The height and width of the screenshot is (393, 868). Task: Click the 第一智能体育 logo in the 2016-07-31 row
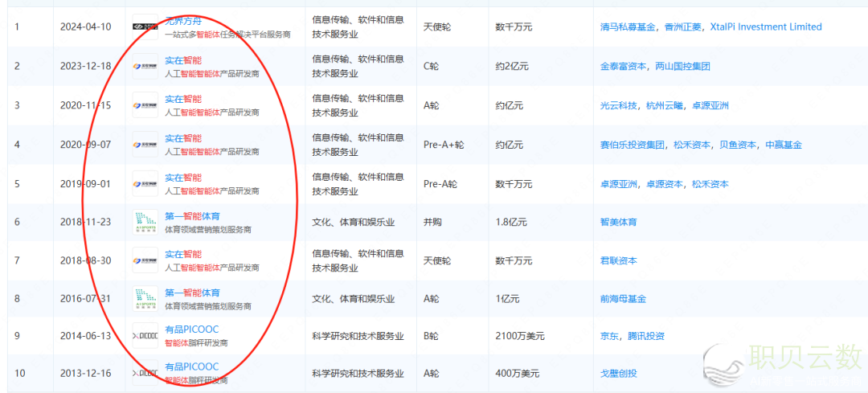[x=145, y=299]
